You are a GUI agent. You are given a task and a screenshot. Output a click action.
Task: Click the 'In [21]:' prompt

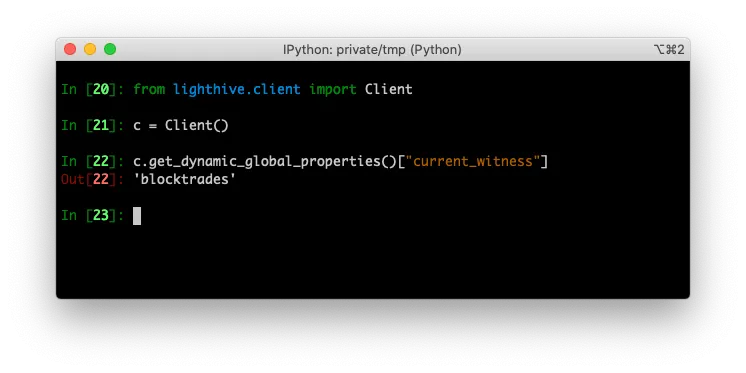tap(93, 126)
